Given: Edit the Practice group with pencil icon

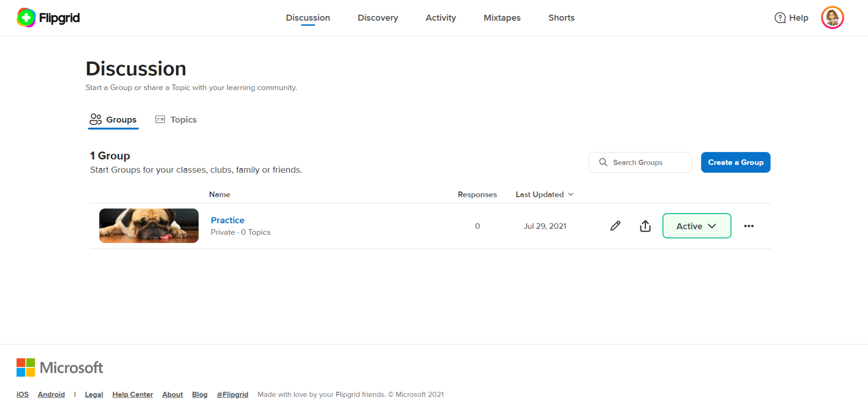Looking at the screenshot, I should tap(615, 226).
